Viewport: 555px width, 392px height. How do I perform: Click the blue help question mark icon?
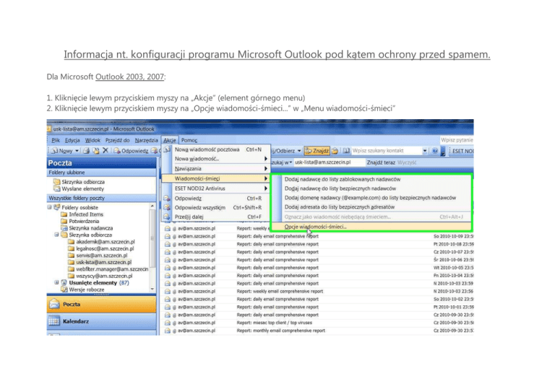(434, 151)
